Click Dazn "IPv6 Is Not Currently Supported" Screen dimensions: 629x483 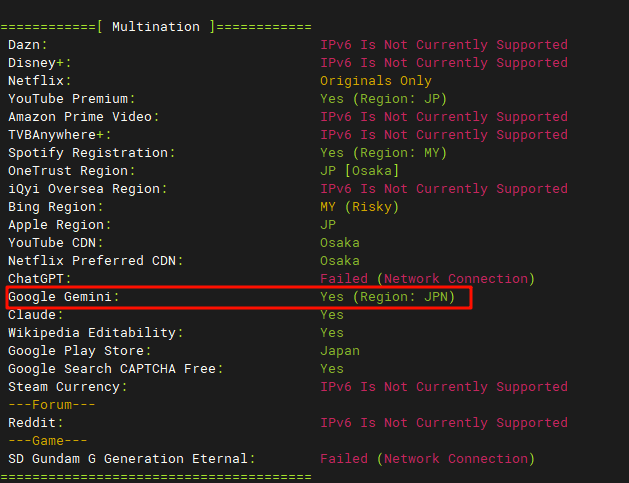pos(444,45)
